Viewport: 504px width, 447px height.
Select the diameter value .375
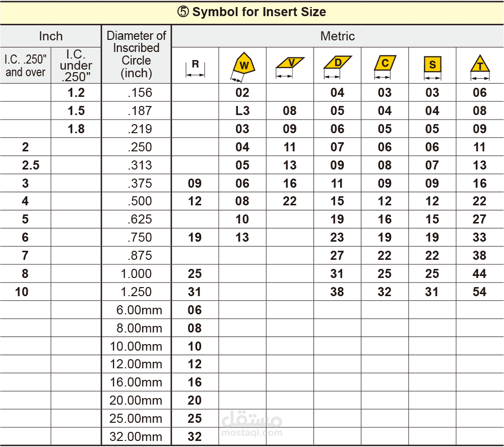point(140,184)
